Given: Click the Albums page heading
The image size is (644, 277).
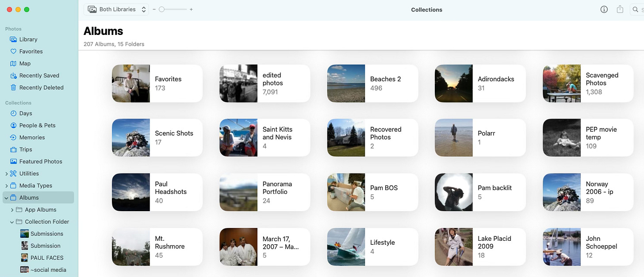Looking at the screenshot, I should point(103,31).
